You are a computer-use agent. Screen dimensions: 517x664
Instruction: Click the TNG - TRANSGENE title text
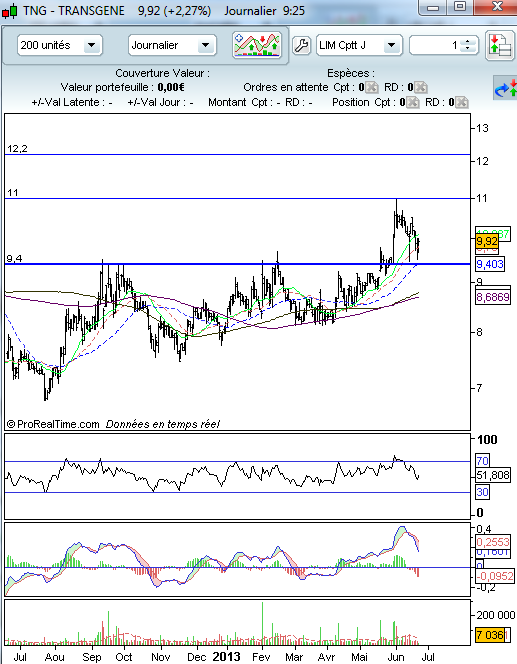tap(74, 11)
